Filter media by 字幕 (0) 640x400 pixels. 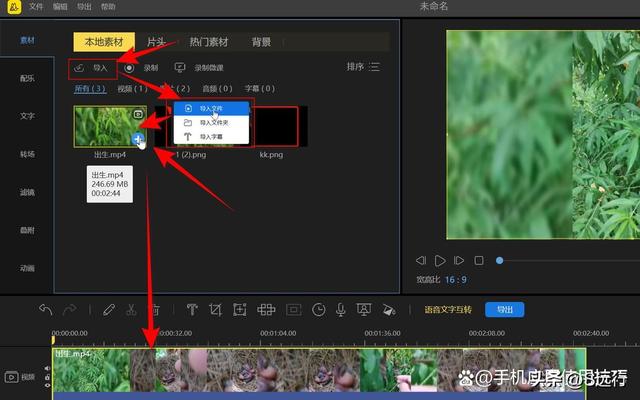260,89
